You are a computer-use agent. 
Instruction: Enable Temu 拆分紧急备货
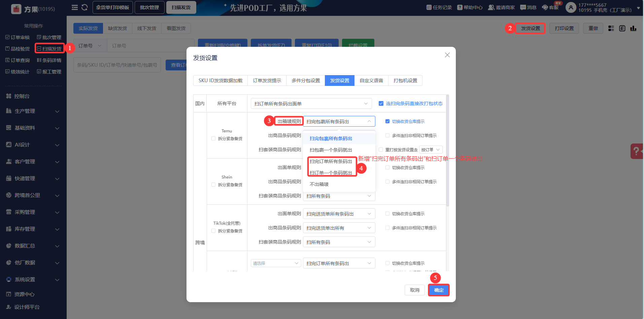coord(213,138)
